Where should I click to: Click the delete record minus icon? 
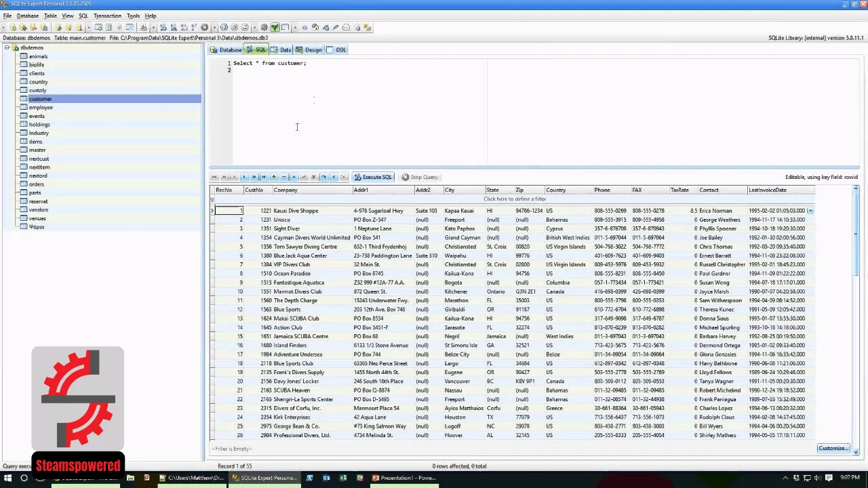point(284,177)
